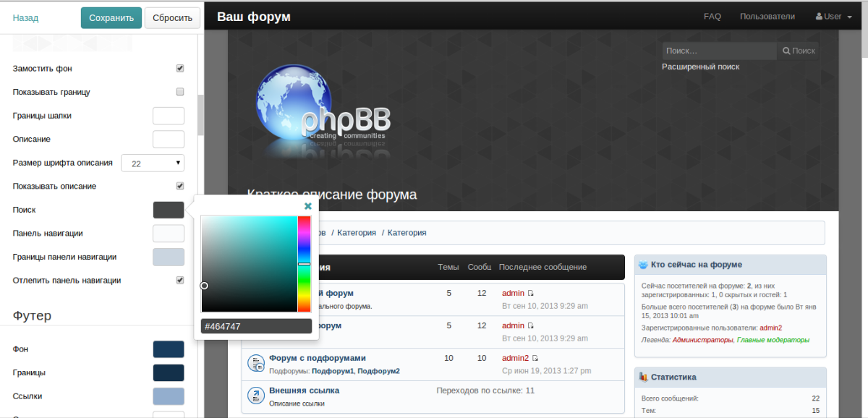Screen dimensions: 868x418
Task: Open the 'Панель навигации' color swatch
Action: [x=169, y=233]
